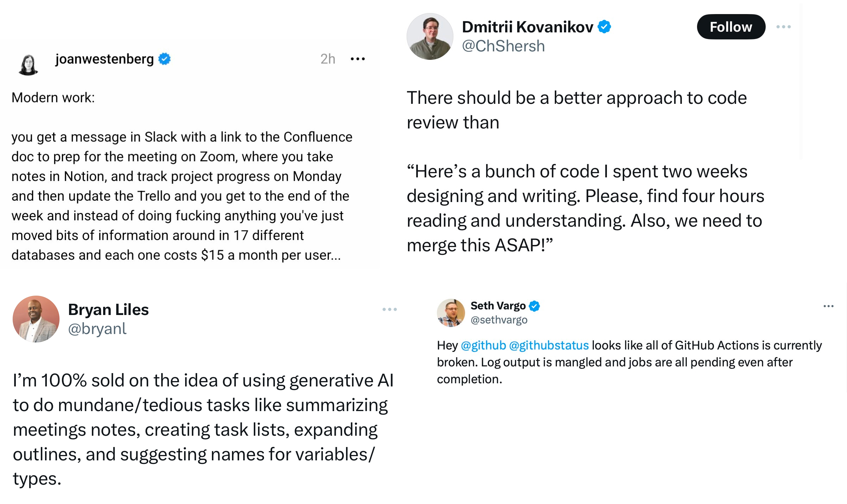Open the @ChShersh handle

point(503,46)
